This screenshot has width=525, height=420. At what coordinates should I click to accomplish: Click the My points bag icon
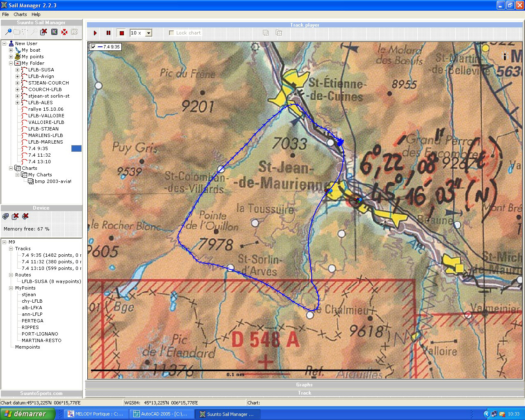pos(18,57)
